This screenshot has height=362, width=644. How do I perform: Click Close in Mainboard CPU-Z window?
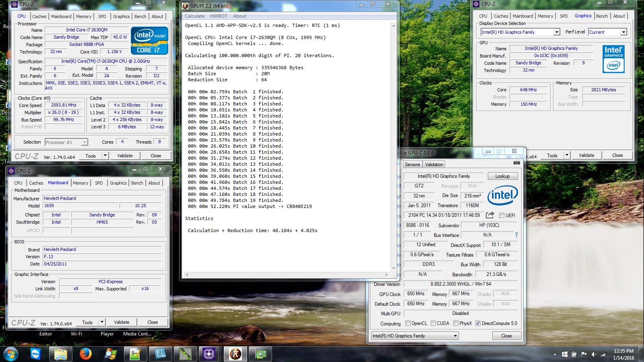(x=153, y=322)
